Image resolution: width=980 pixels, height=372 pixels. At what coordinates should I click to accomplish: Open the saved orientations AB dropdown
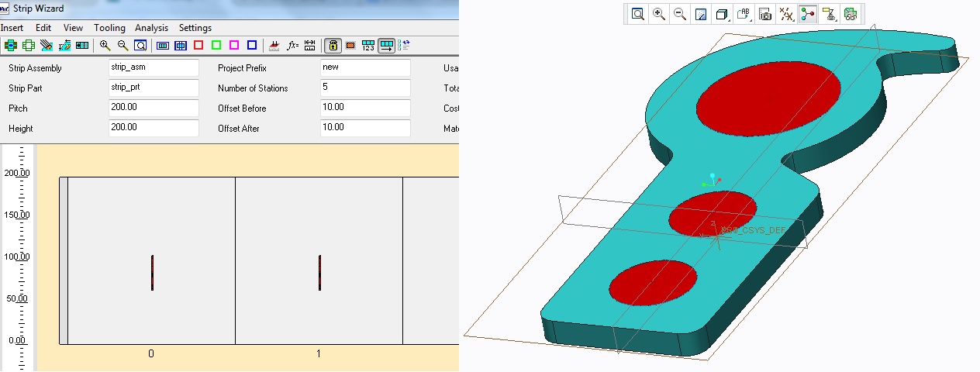[x=744, y=14]
